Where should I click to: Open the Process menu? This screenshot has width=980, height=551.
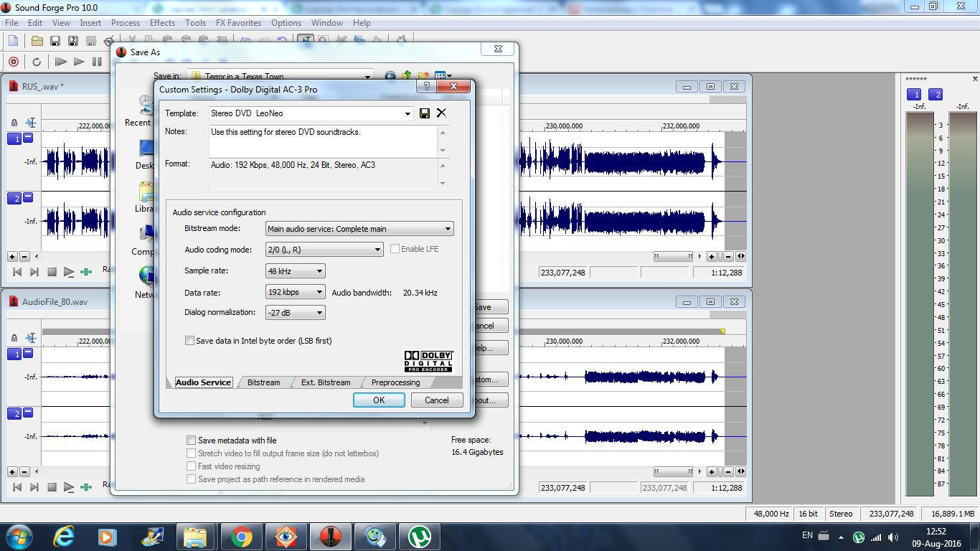126,23
